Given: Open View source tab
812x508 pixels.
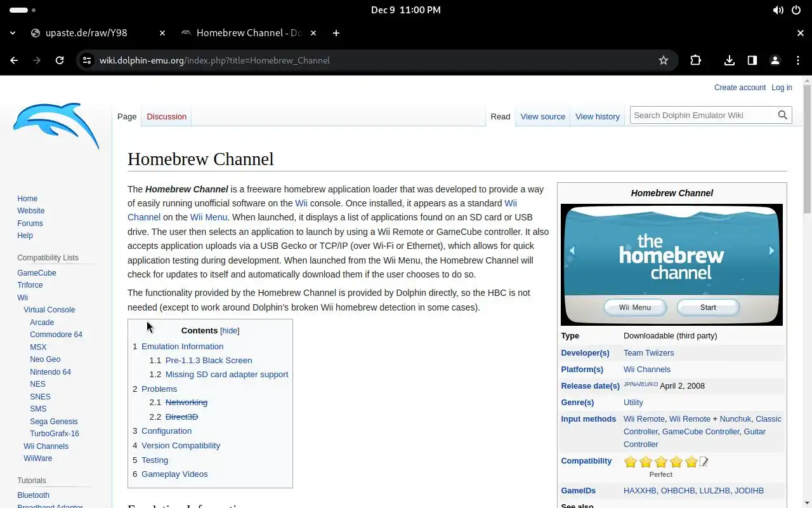Looking at the screenshot, I should tap(542, 117).
